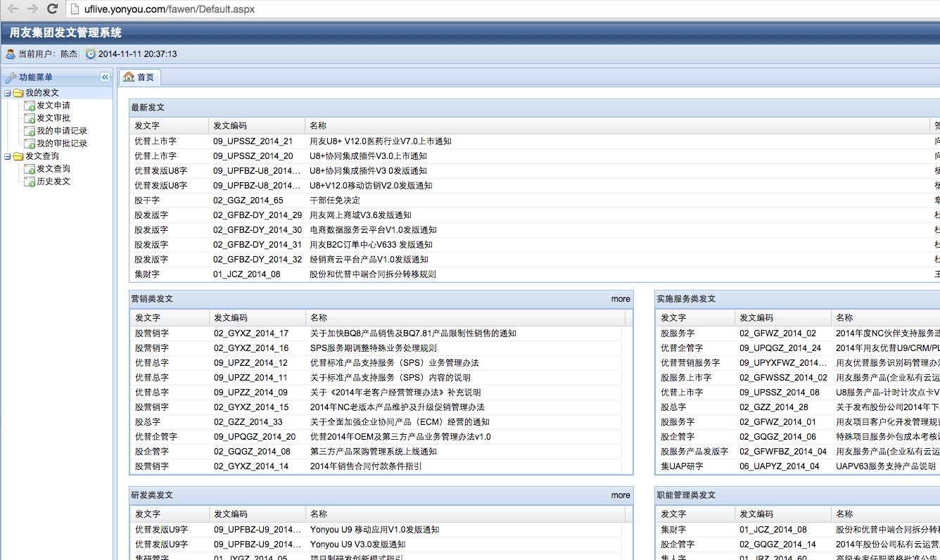This screenshot has width=940, height=560.
Task: Click the 股服务产品发版字 cell
Action: (x=694, y=452)
